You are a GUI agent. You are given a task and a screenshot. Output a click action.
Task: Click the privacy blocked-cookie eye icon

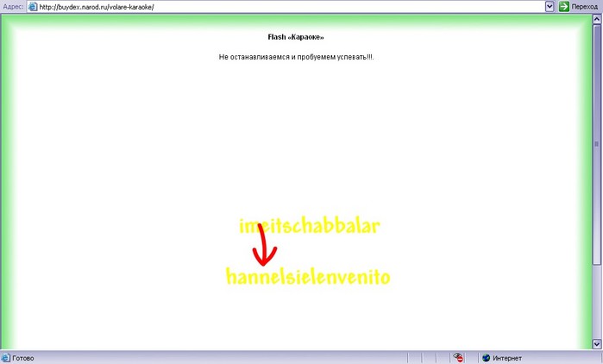click(458, 358)
